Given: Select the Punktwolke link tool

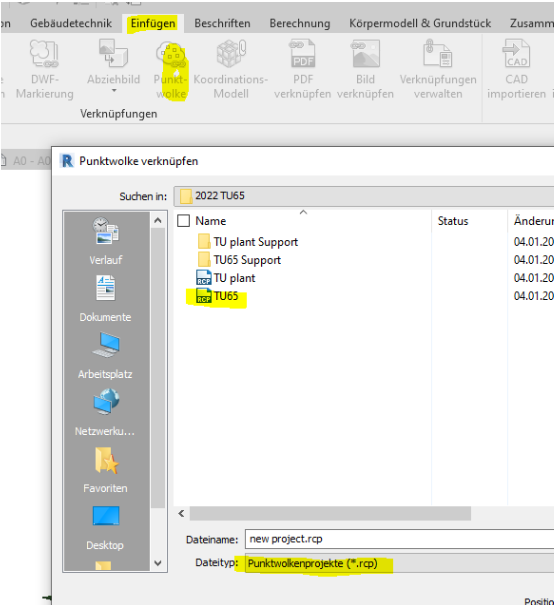Looking at the screenshot, I should 171,70.
